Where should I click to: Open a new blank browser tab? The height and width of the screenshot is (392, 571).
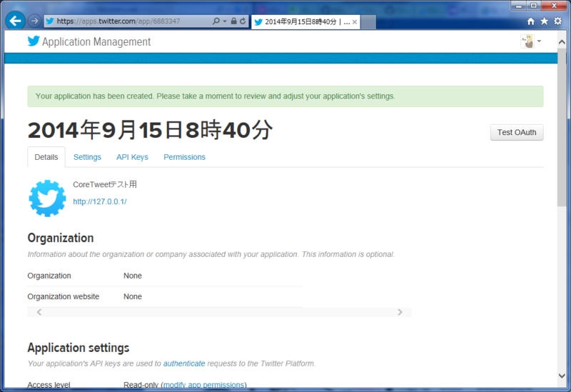click(368, 22)
